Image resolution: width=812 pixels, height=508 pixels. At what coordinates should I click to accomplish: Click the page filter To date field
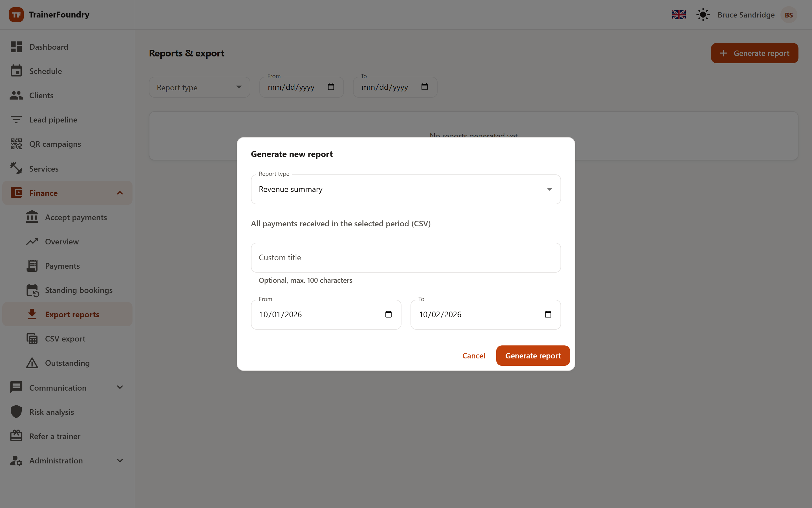coord(395,87)
